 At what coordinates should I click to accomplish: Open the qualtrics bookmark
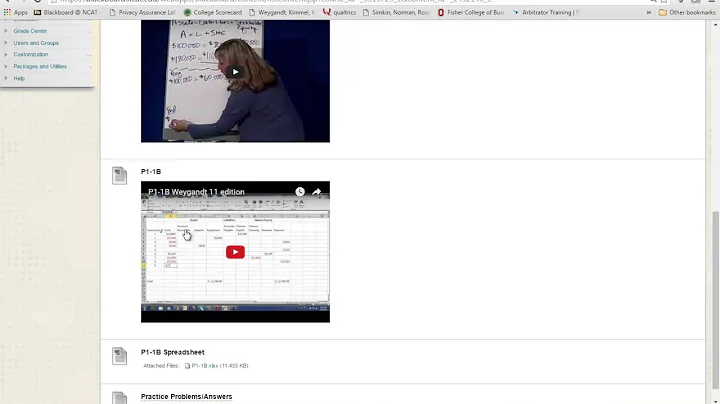339,12
